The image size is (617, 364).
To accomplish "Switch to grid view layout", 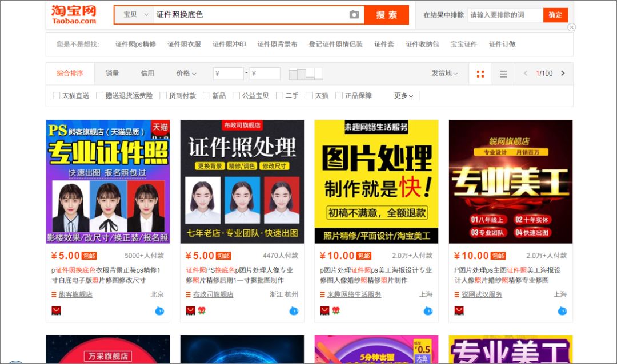I will [480, 73].
